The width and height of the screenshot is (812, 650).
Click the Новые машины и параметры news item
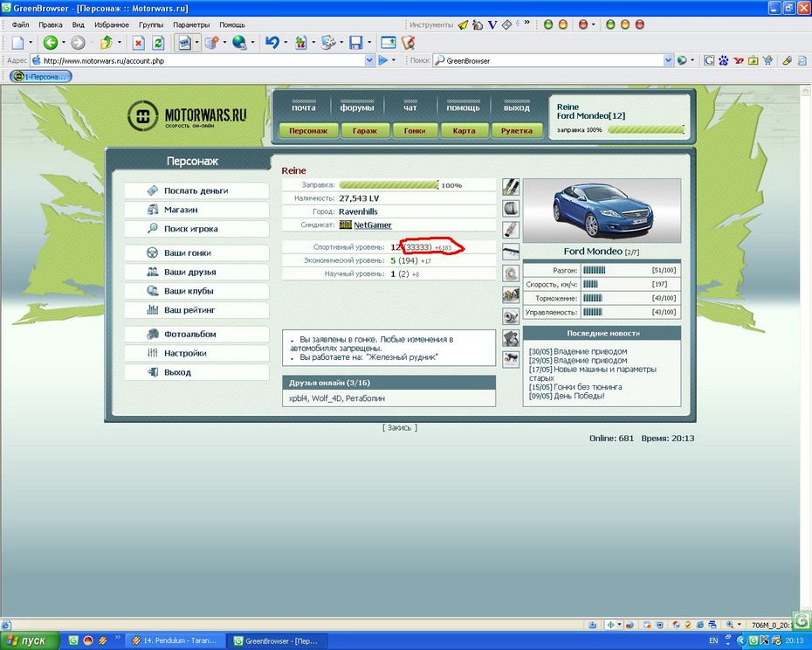593,374
